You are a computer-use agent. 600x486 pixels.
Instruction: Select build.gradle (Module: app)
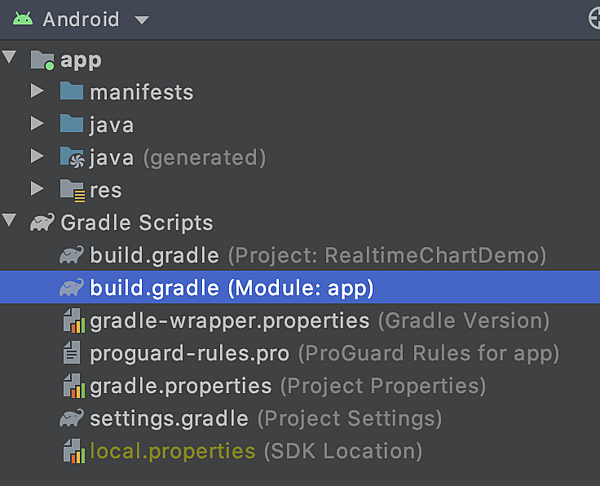pyautogui.click(x=300, y=287)
